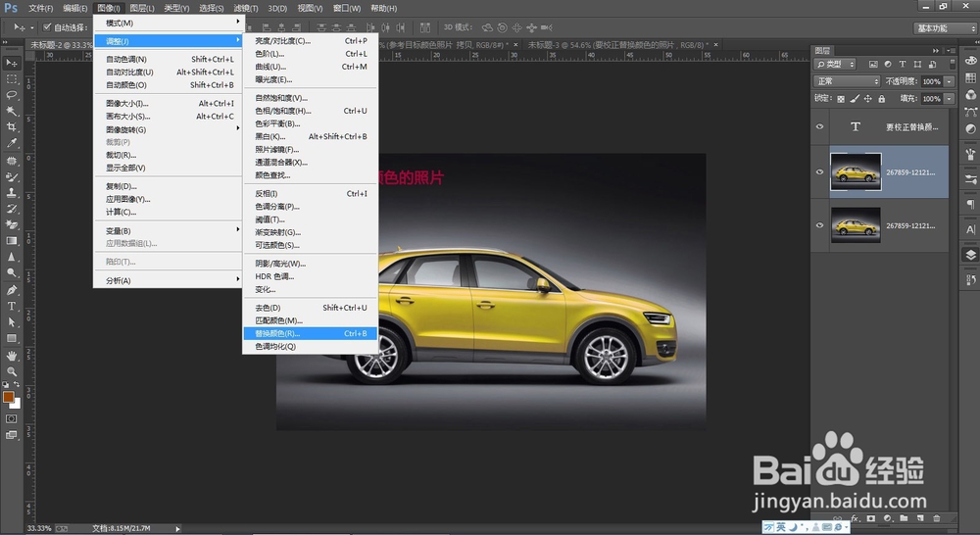The width and height of the screenshot is (980, 535).
Task: Filter layers by type layer icon
Action: pyautogui.click(x=903, y=65)
